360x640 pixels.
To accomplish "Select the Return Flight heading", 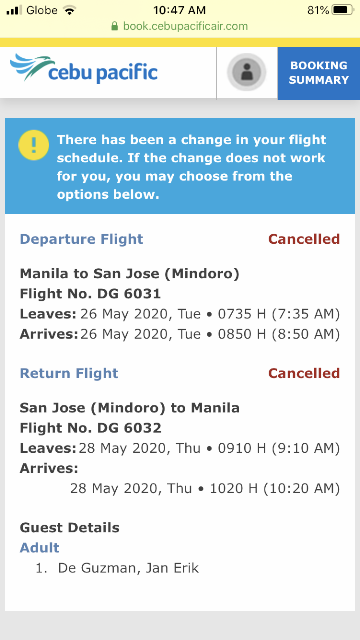I will tap(69, 373).
